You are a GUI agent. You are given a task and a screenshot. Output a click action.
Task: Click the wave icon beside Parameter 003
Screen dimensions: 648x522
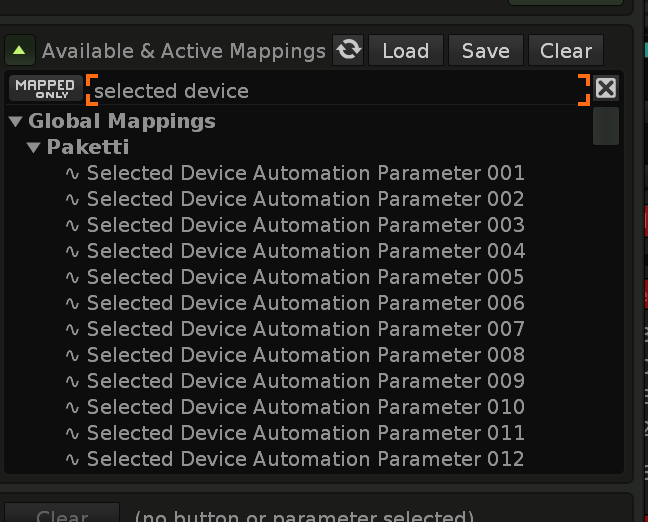coord(72,225)
